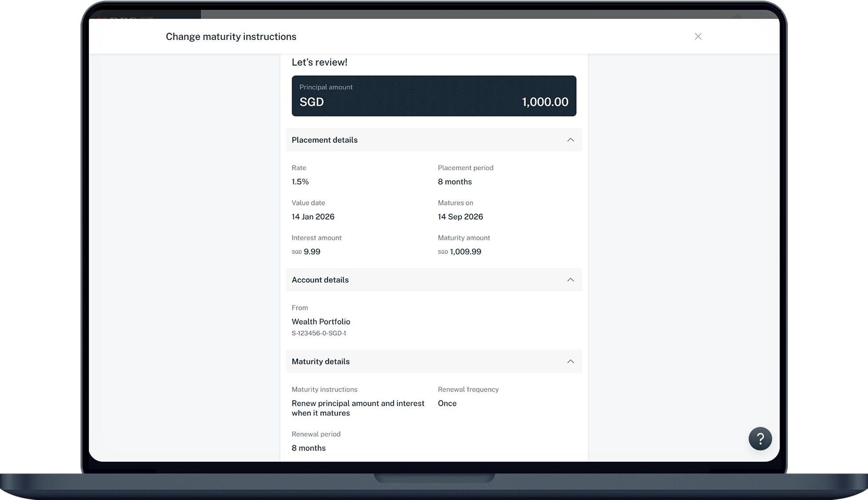Click the 14 Jan 2026 value date

313,217
